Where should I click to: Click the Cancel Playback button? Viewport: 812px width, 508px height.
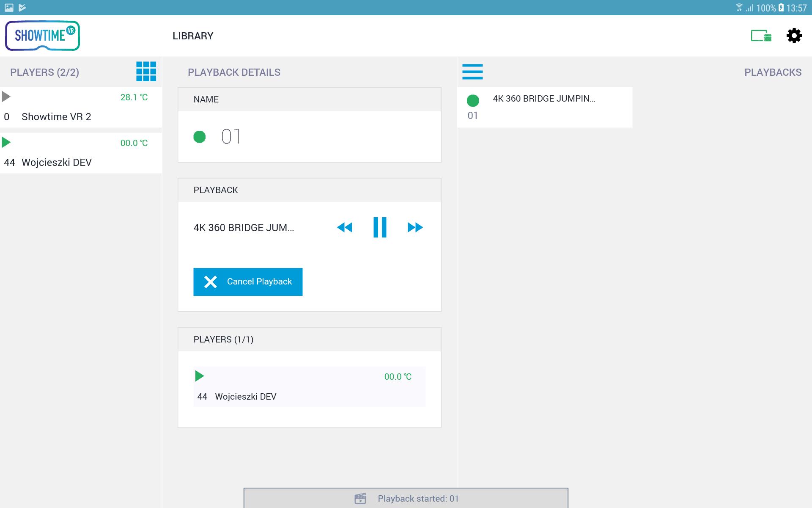[x=248, y=282]
